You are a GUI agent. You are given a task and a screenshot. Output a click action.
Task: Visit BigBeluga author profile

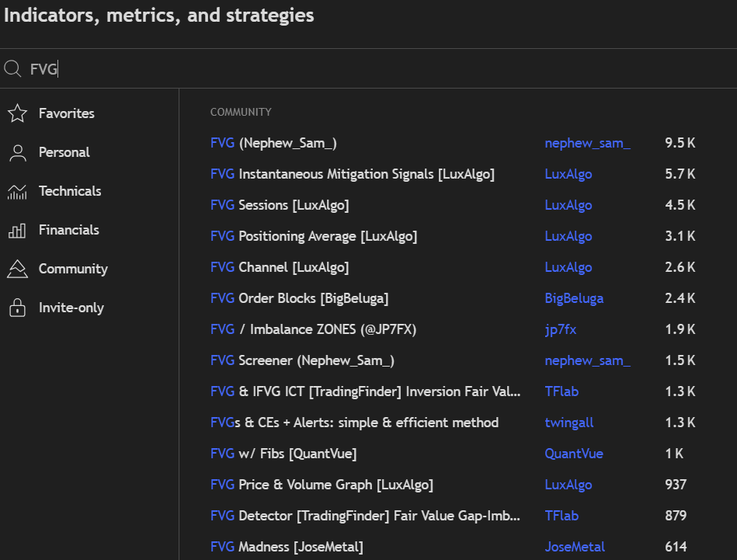coord(574,298)
